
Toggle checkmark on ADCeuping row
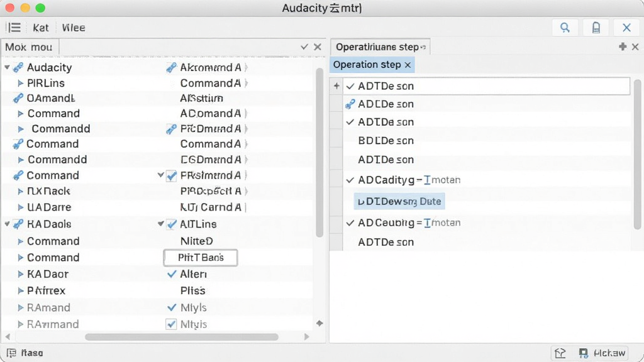point(350,223)
